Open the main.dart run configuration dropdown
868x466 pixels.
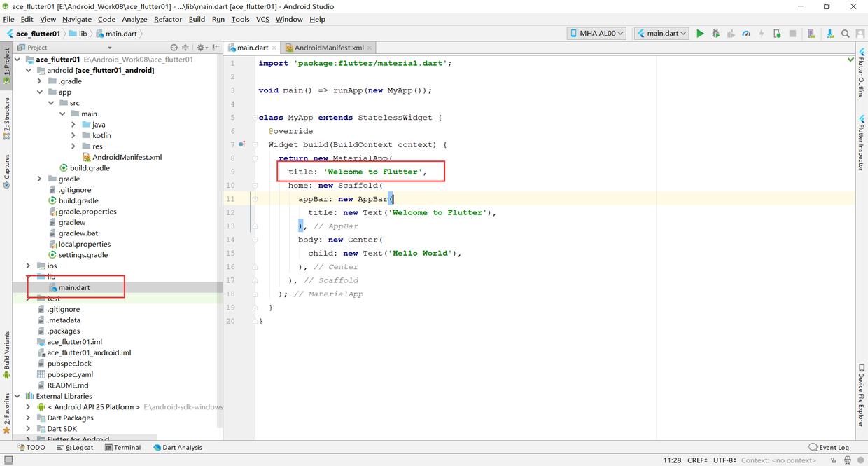coord(661,33)
